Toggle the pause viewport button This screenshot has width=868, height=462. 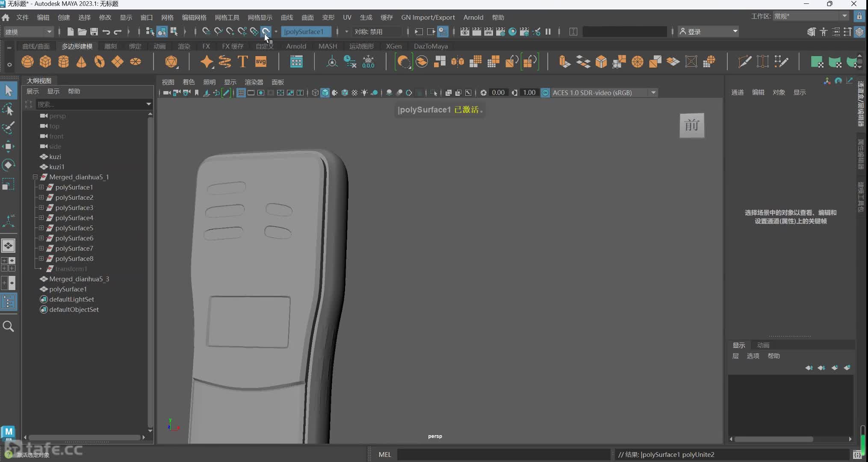click(548, 31)
